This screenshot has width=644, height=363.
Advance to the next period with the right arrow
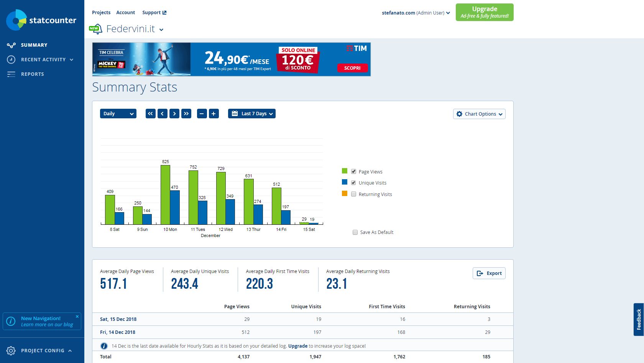174,114
